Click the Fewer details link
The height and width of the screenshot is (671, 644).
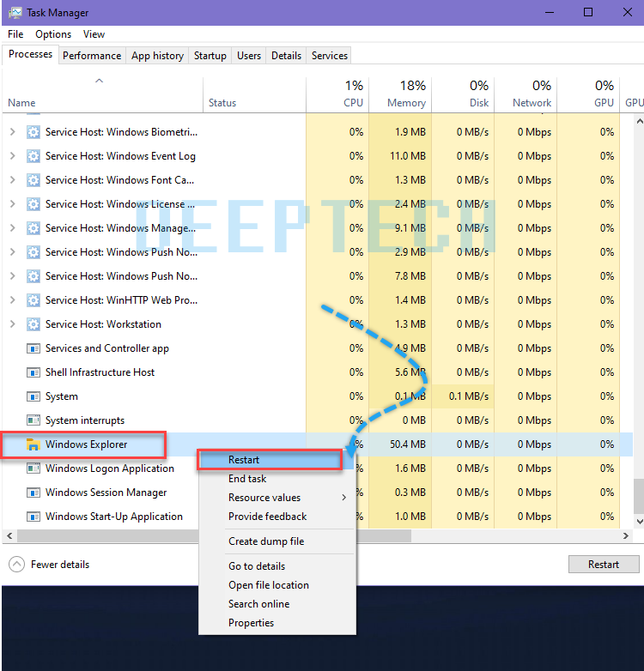point(60,565)
